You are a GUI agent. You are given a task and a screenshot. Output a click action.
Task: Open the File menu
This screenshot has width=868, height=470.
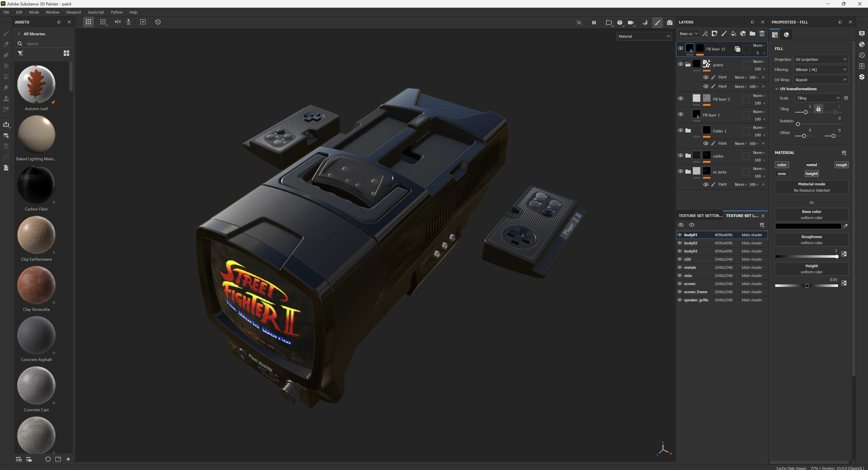coord(6,12)
